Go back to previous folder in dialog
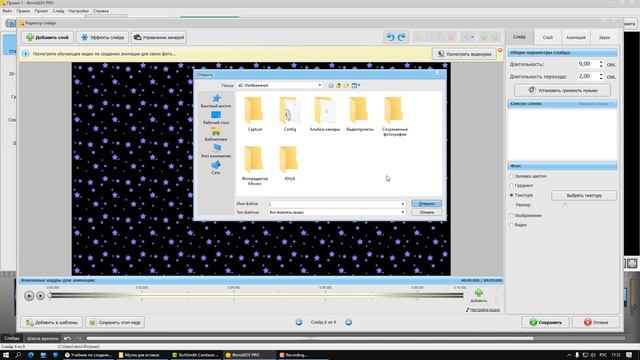Viewport: 640px width, 360px height. tap(331, 85)
